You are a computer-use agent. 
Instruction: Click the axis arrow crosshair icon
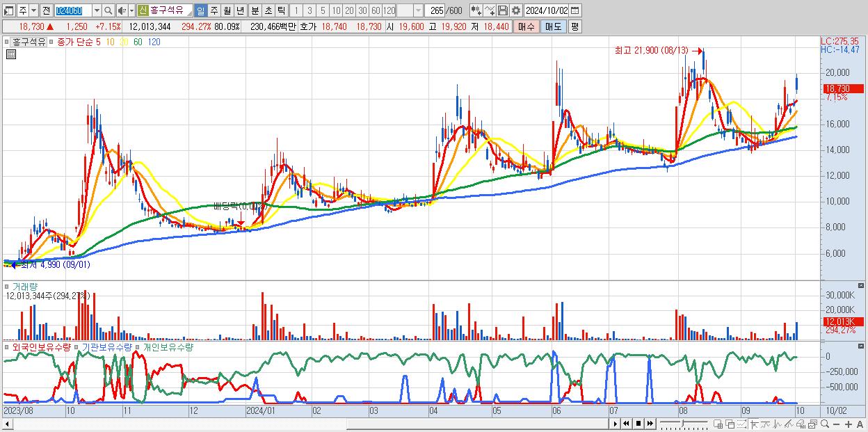pyautogui.click(x=754, y=424)
